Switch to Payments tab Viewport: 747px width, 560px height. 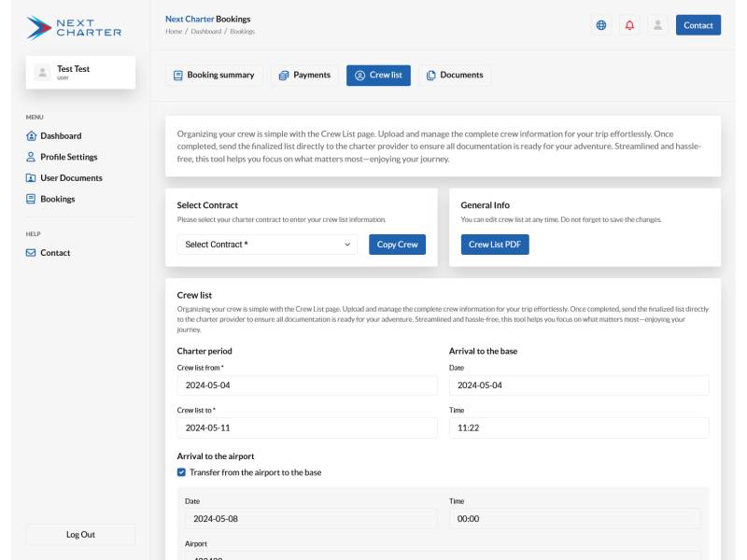304,76
